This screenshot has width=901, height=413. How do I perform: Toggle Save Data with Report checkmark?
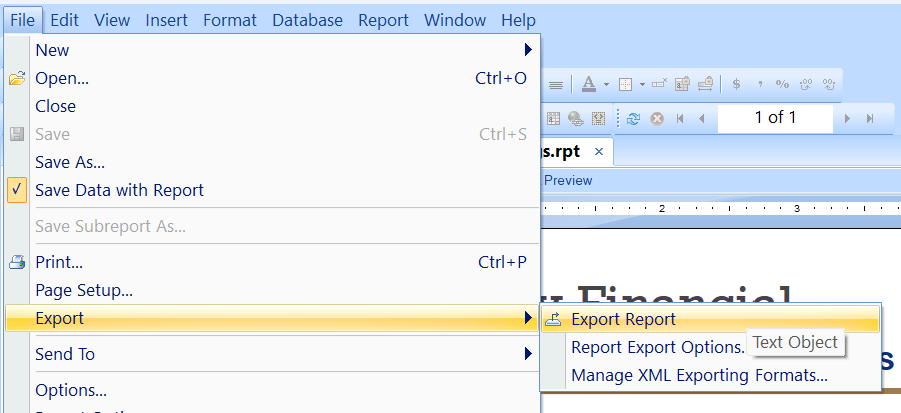point(17,190)
